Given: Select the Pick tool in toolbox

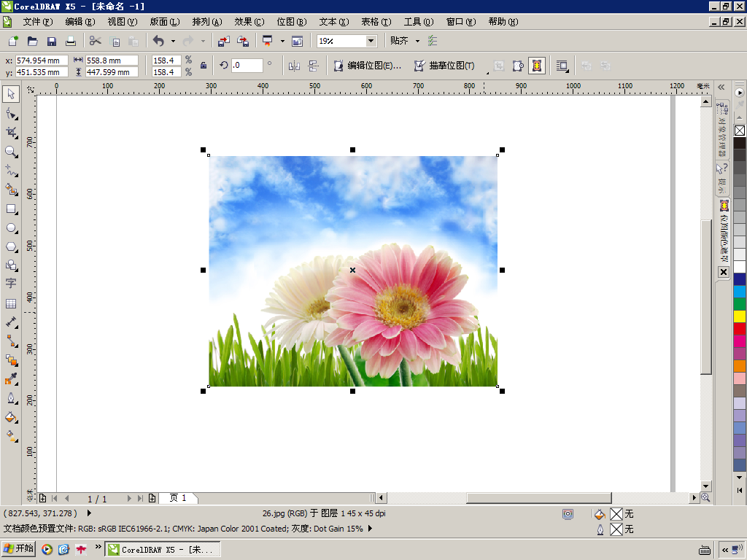Looking at the screenshot, I should pos(11,94).
